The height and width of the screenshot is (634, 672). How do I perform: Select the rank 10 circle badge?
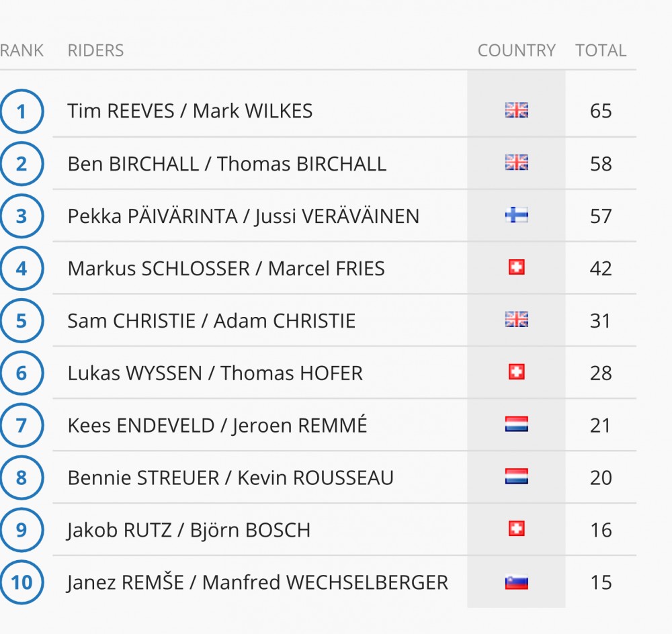[22, 582]
